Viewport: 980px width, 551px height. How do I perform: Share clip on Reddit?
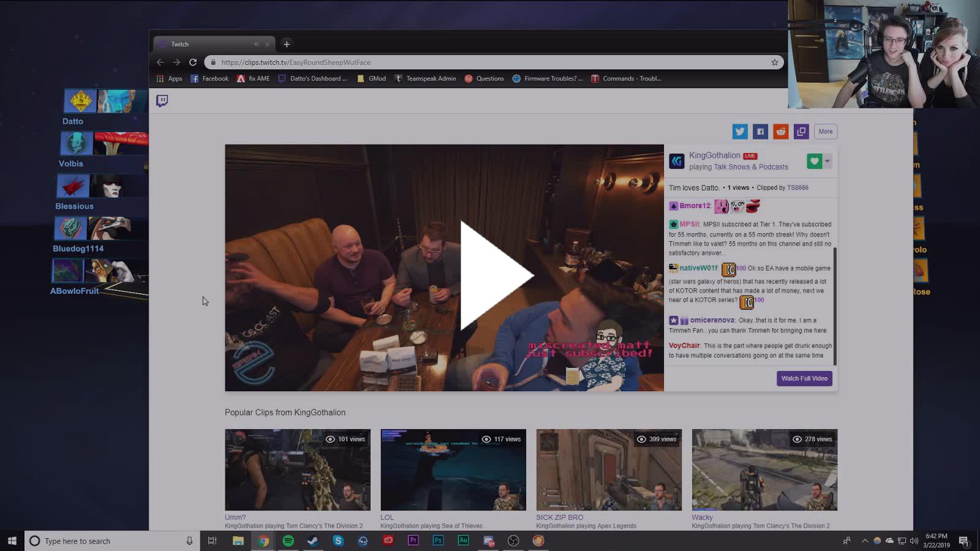point(780,132)
